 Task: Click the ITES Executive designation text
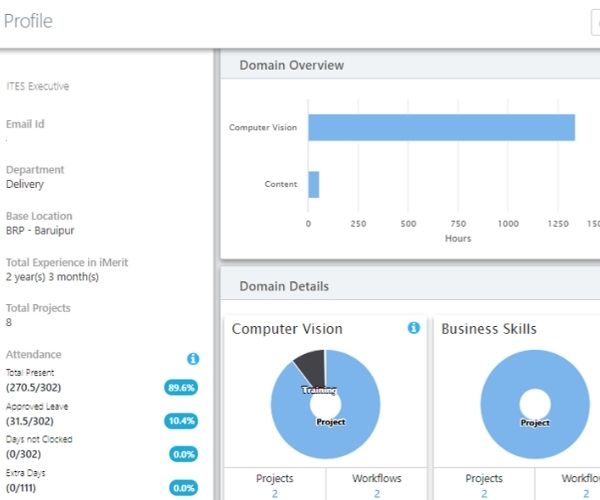tap(38, 86)
